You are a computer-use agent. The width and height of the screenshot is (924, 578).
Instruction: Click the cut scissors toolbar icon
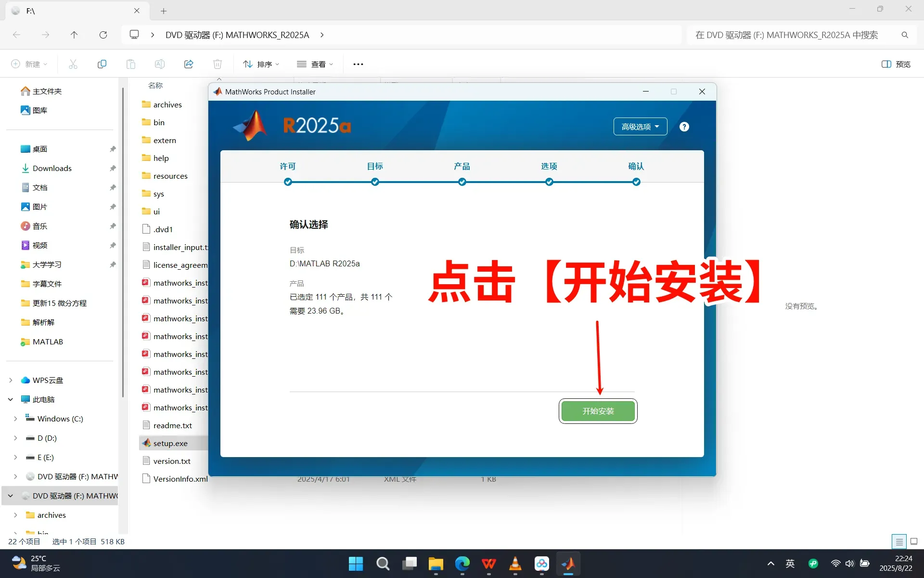point(73,64)
